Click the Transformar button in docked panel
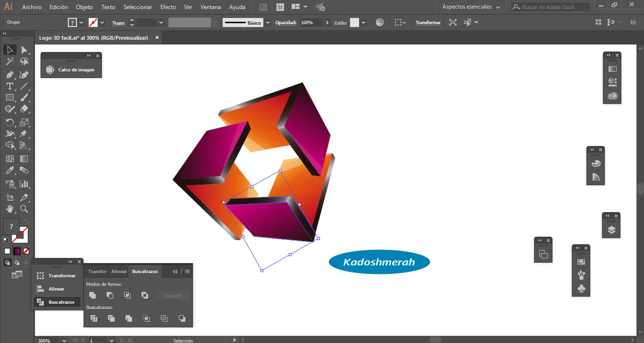Image resolution: width=644 pixels, height=343 pixels. tap(56, 276)
